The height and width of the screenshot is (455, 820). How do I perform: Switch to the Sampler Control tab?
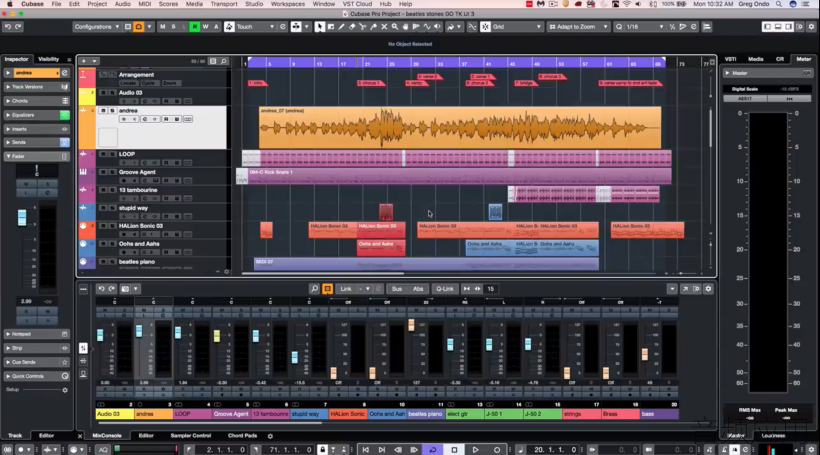coord(190,436)
